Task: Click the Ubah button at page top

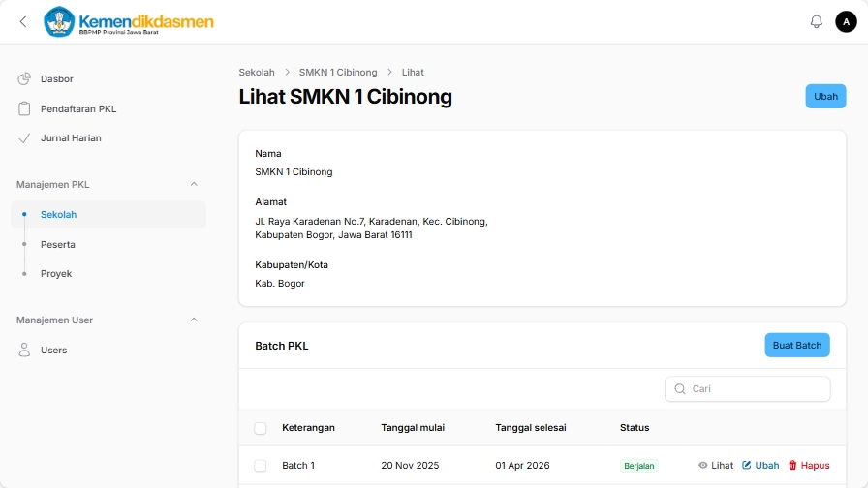Action: (x=825, y=96)
